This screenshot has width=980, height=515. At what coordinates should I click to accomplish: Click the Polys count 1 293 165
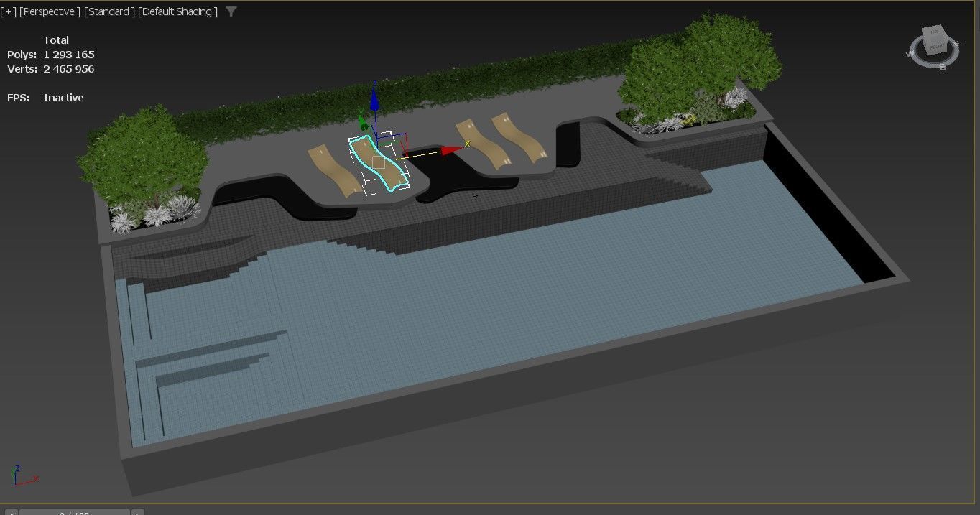pos(69,55)
